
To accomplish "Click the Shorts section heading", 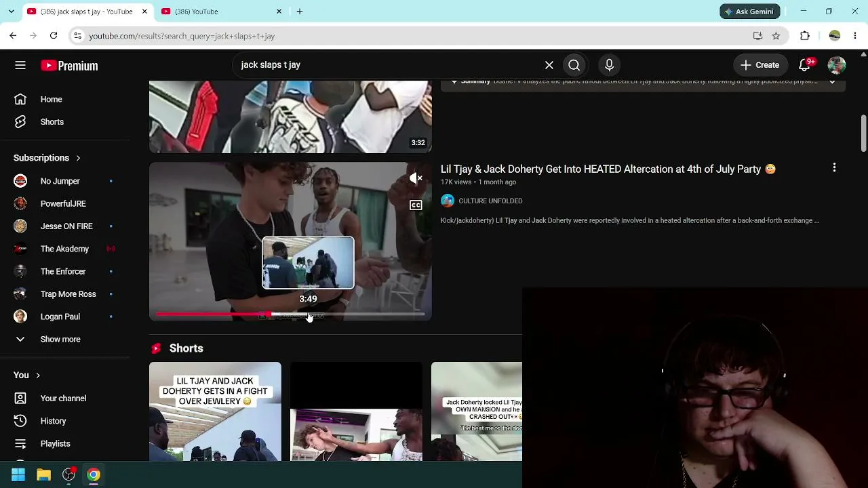I will [x=186, y=348].
